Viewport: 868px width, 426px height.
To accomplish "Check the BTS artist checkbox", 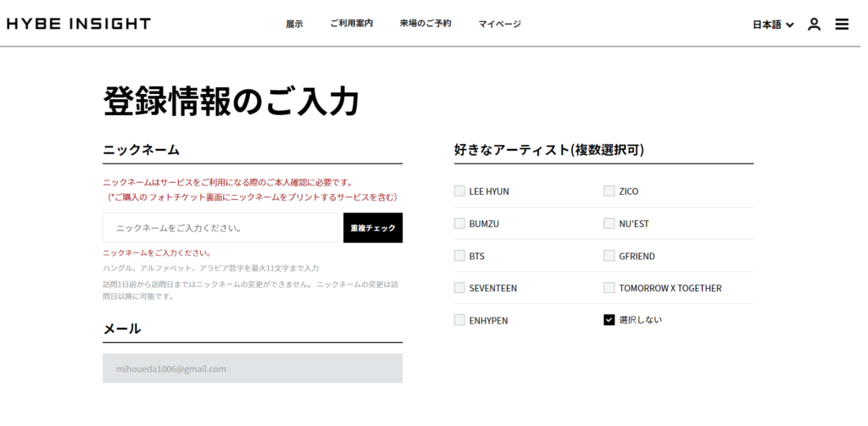I will [459, 256].
